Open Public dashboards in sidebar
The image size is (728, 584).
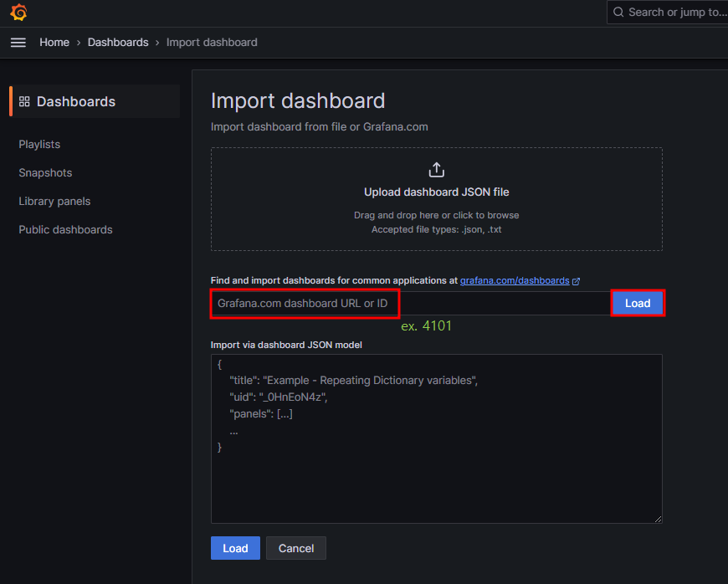click(x=65, y=229)
